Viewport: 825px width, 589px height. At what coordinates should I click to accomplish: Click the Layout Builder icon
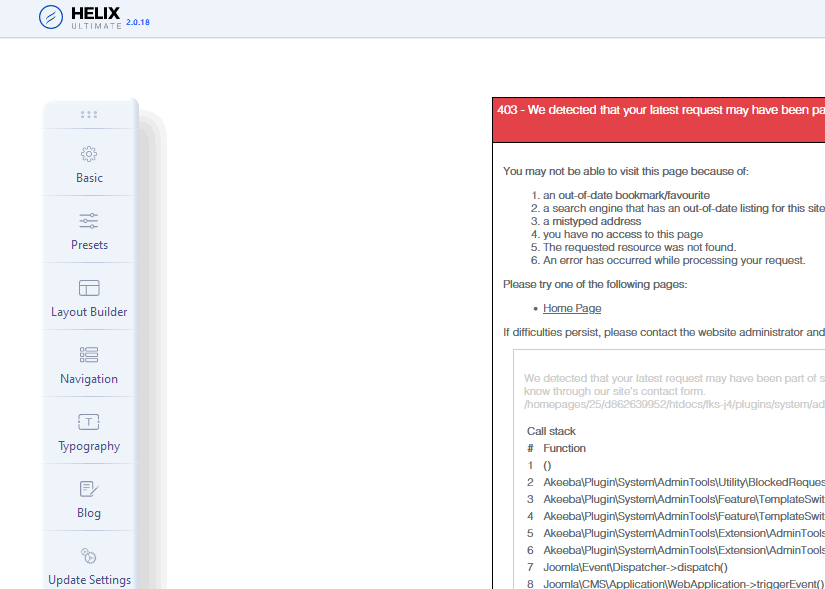(x=89, y=288)
